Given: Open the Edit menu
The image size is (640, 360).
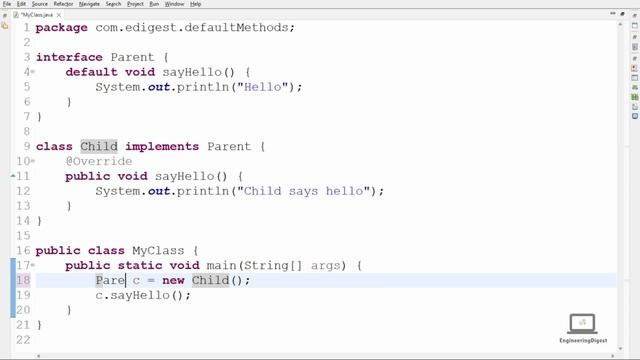Looking at the screenshot, I should [21, 4].
